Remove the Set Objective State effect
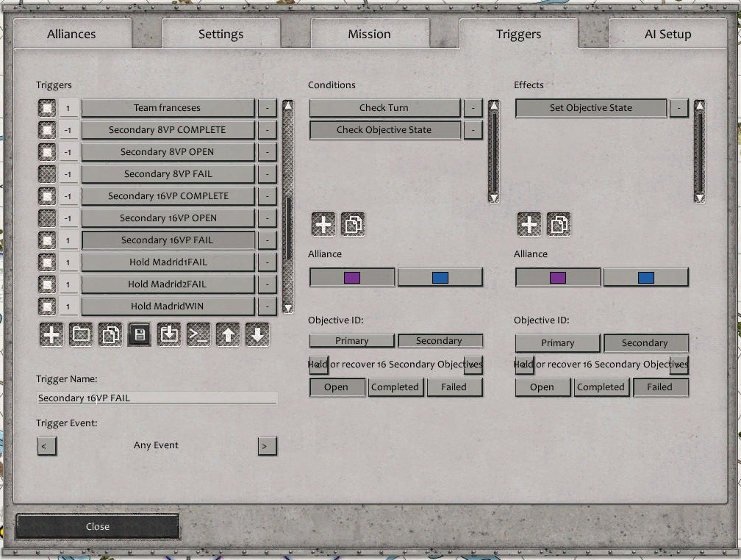Image resolution: width=741 pixels, height=560 pixels. 679,108
